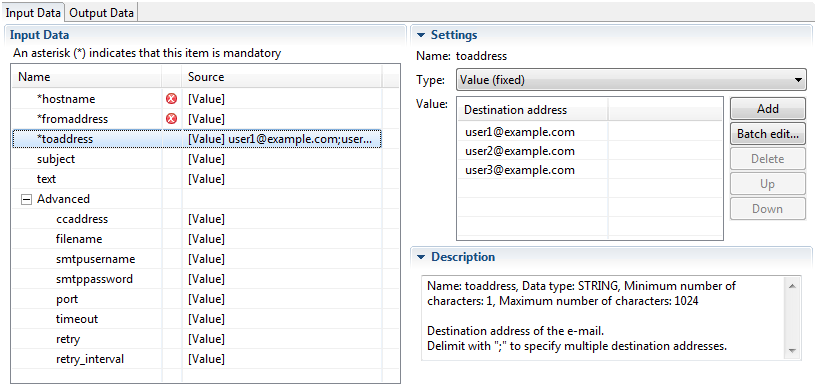Click the error icon beside fromaddress
Screen dimensions: 822x390
(171, 119)
